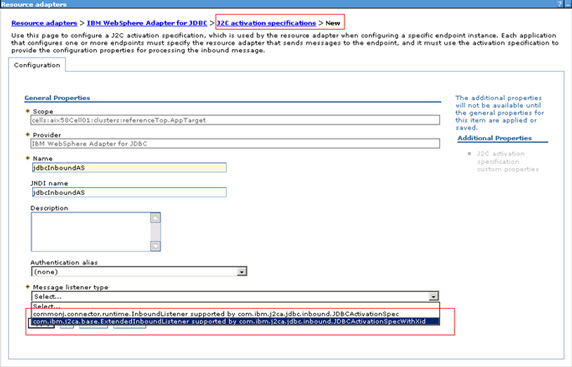This screenshot has width=572, height=367.
Task: Click the Additional Properties heading
Action: [495, 138]
